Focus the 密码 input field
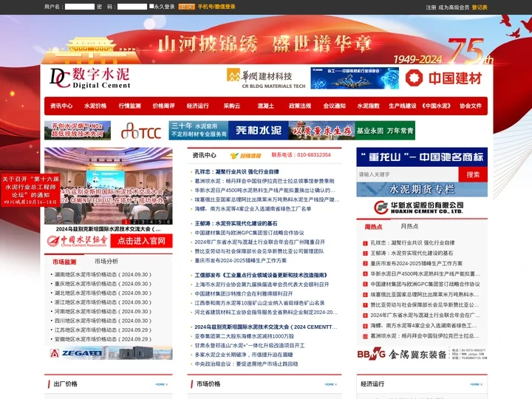This screenshot has width=532, height=399. 132,7
